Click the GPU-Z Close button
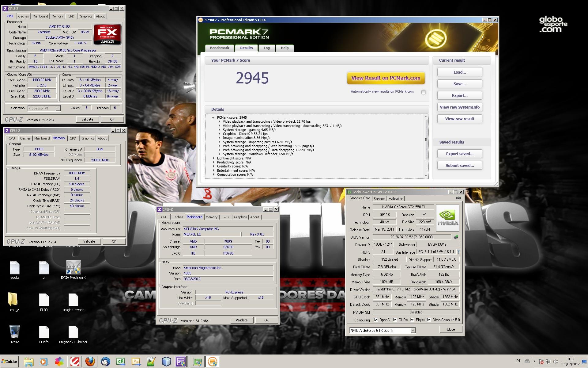The image size is (588, 368). (450, 329)
